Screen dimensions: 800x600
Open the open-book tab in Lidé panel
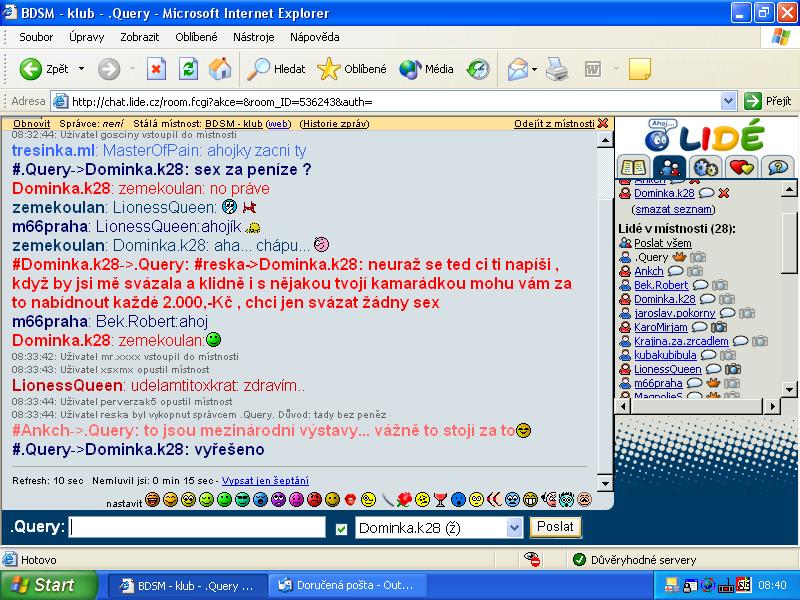tap(633, 166)
